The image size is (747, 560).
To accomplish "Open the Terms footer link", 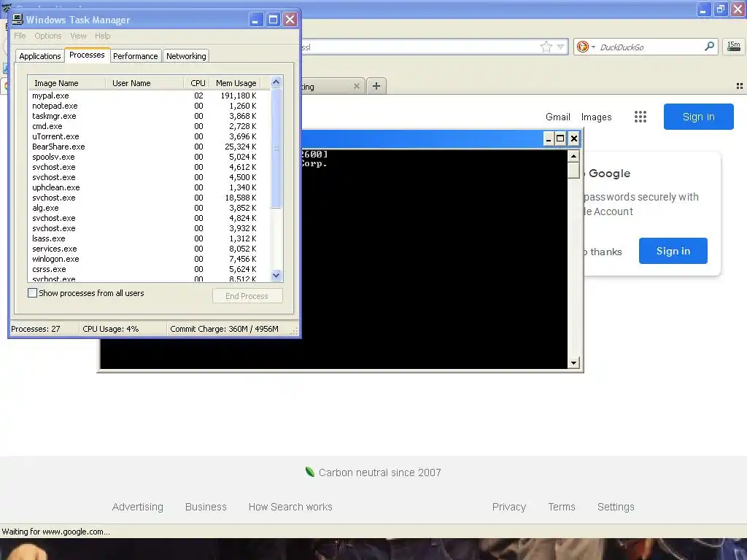I will [x=562, y=507].
